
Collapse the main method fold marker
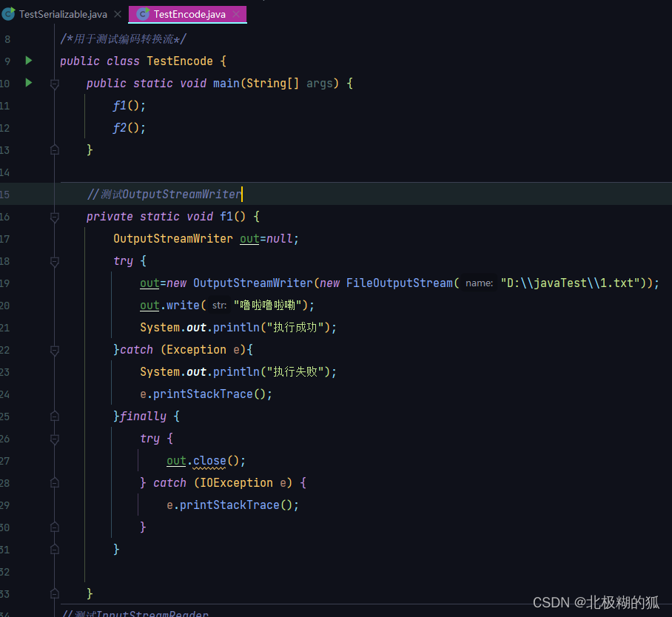55,84
